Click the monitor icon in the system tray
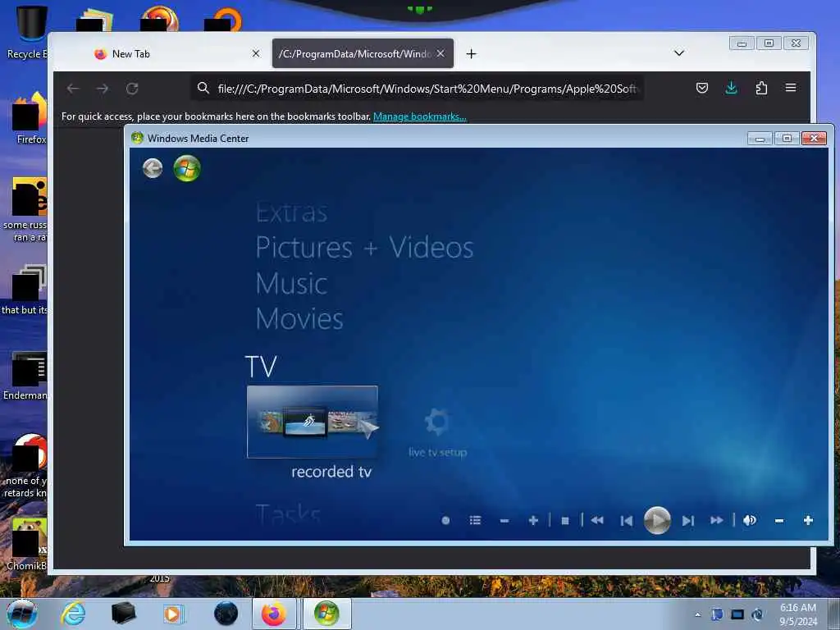Image resolution: width=840 pixels, height=630 pixels. coord(737,614)
